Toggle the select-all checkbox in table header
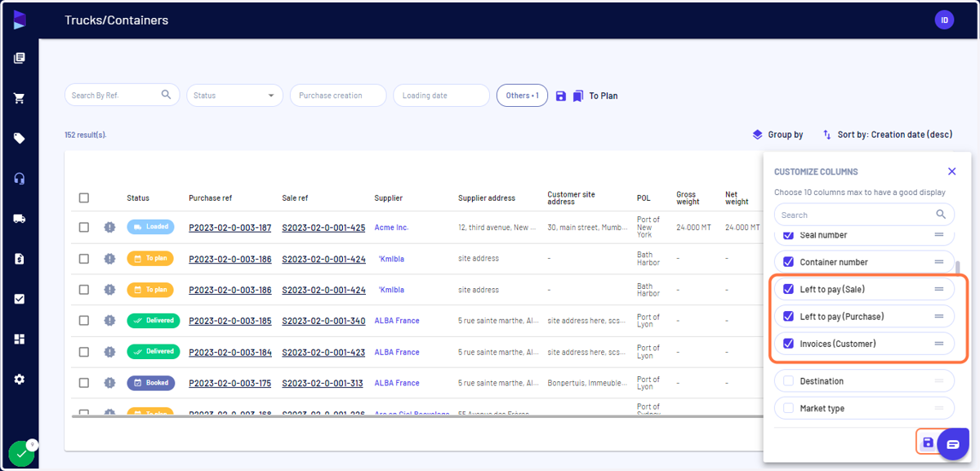This screenshot has height=471, width=980. (84, 198)
